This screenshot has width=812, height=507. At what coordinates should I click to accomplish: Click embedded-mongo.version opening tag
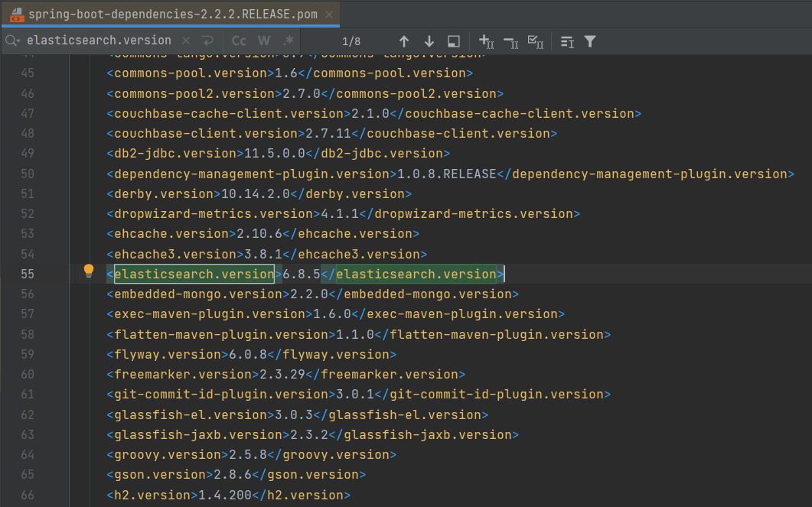pos(198,294)
